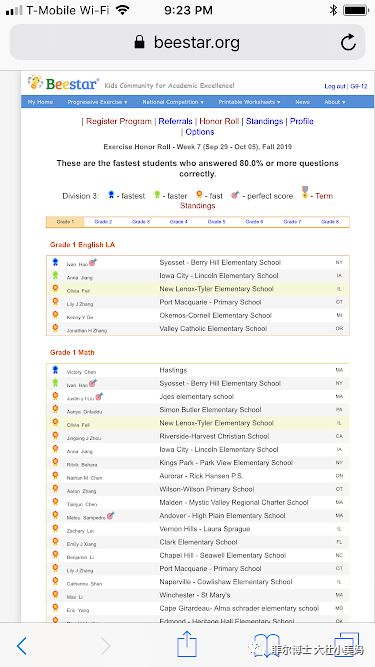The height and width of the screenshot is (667, 375).
Task: Open the News menu item
Action: pos(302,102)
